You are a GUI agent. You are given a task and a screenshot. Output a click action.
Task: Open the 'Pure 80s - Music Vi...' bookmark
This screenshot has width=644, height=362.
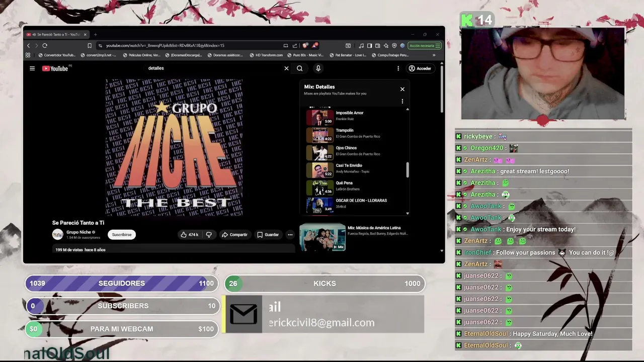tap(305, 55)
